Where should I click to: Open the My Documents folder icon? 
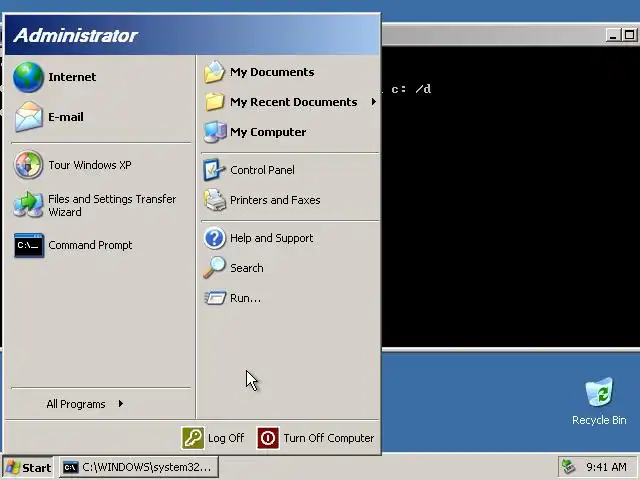pos(214,72)
